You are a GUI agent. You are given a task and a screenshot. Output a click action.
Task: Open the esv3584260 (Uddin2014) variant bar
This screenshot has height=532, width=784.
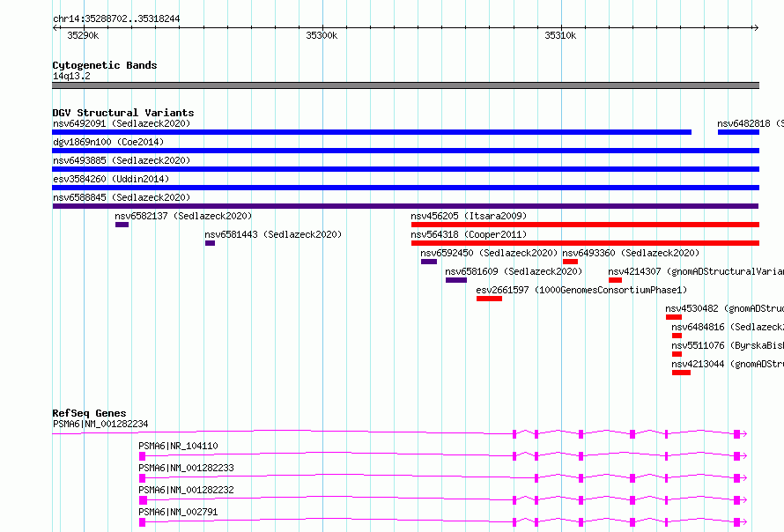405,188
